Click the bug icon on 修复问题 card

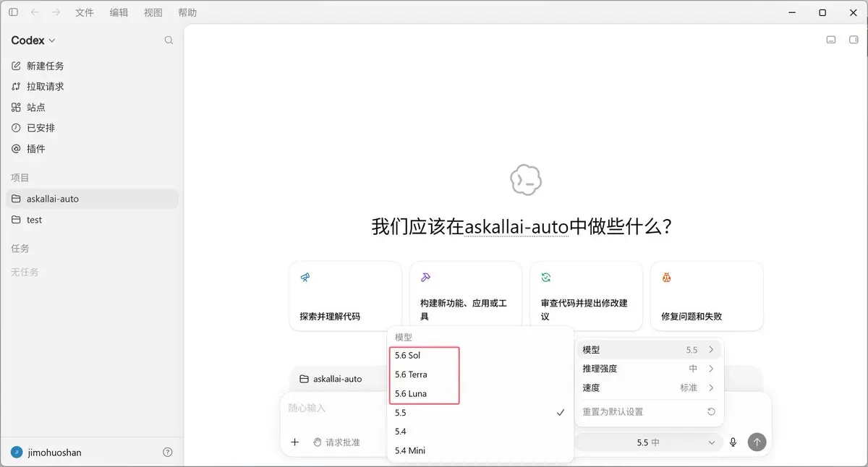pyautogui.click(x=666, y=278)
